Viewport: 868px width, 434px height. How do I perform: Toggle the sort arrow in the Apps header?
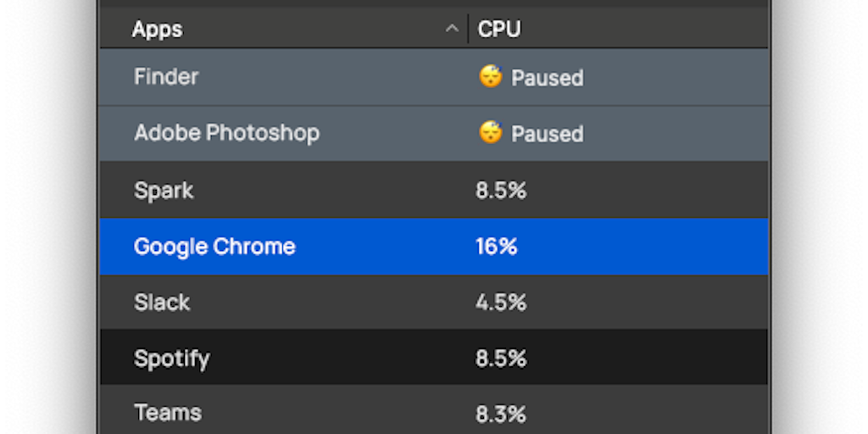pos(451,30)
